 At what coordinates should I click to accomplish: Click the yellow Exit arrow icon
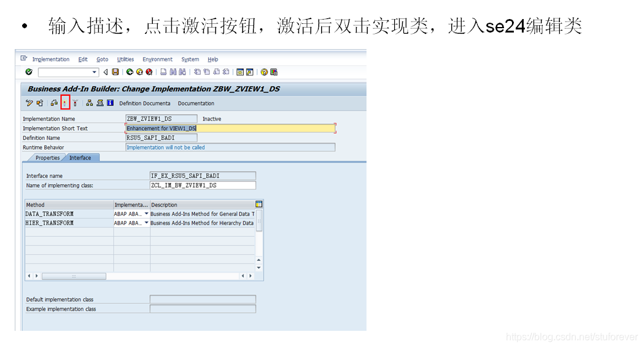point(139,72)
